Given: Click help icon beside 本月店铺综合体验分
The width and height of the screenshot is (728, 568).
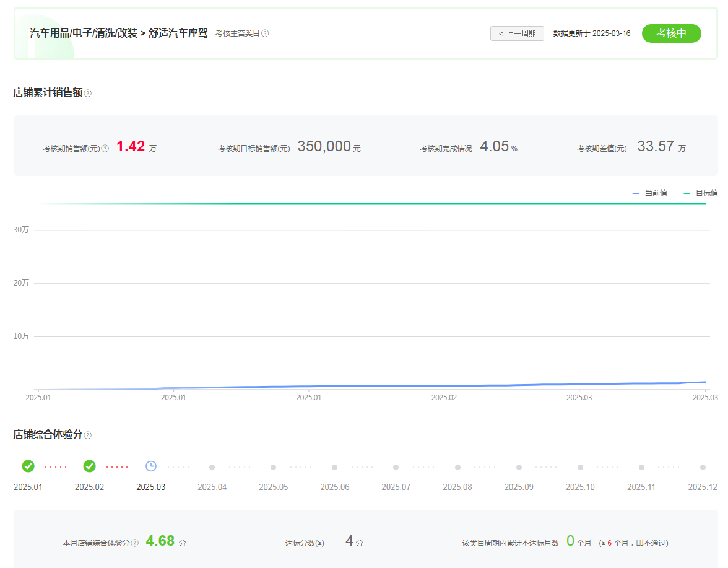Looking at the screenshot, I should 135,543.
